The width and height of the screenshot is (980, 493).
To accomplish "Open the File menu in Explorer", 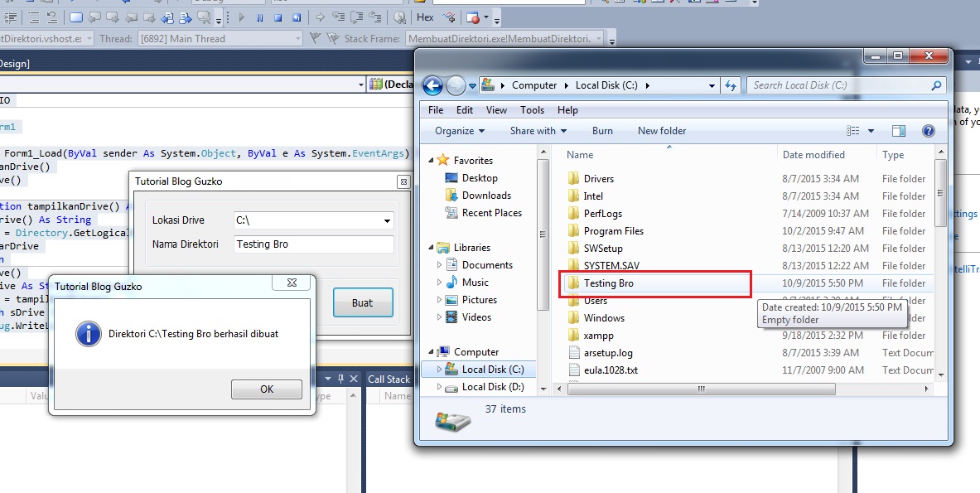I will tap(436, 110).
